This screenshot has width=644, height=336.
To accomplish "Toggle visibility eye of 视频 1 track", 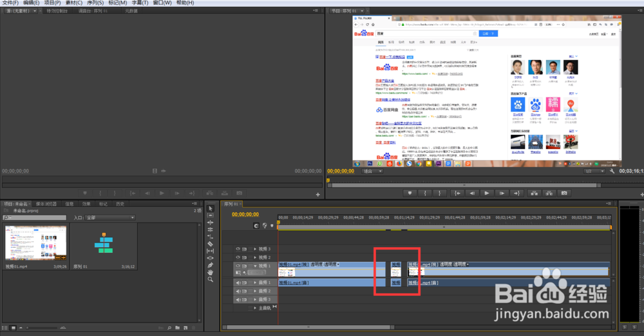I will click(x=238, y=266).
